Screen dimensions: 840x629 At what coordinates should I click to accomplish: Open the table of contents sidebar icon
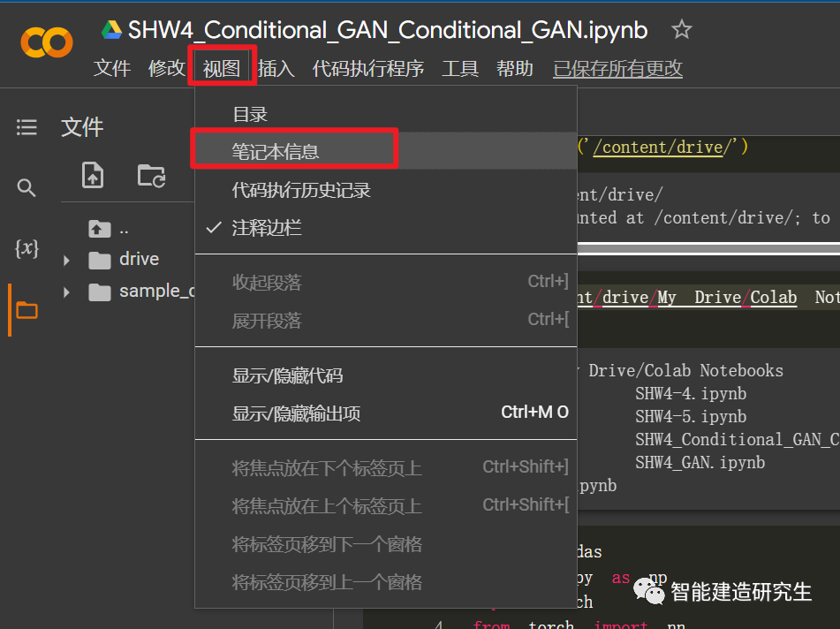pos(26,127)
